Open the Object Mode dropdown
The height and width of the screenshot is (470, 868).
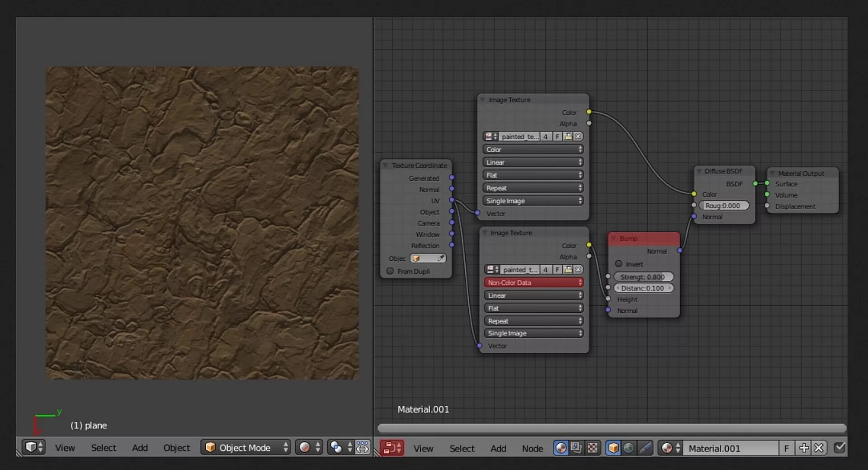point(245,447)
